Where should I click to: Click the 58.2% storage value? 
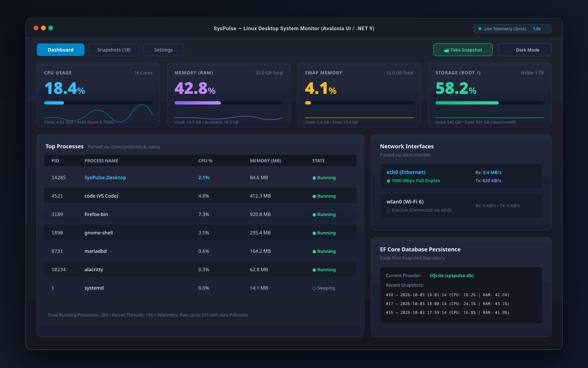click(x=456, y=89)
